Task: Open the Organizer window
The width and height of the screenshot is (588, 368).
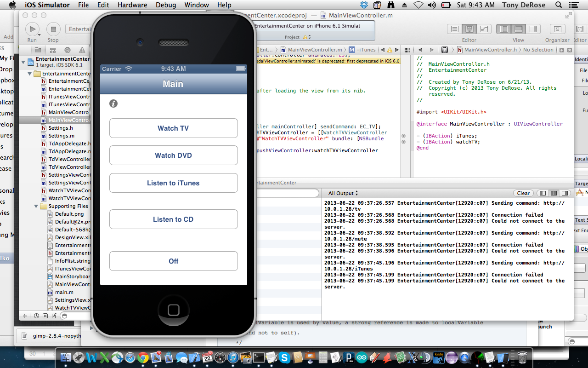Action: (557, 29)
